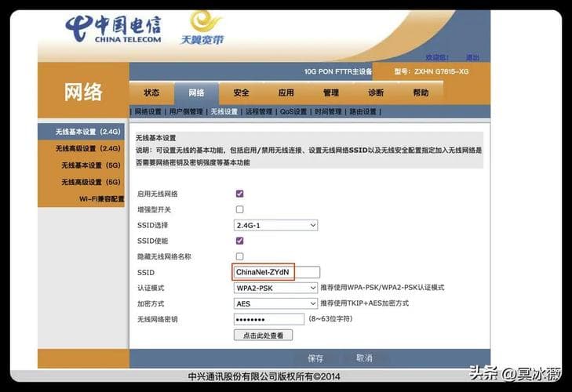The image size is (572, 392).
Task: Open the QoS设置 submenu
Action: (293, 111)
